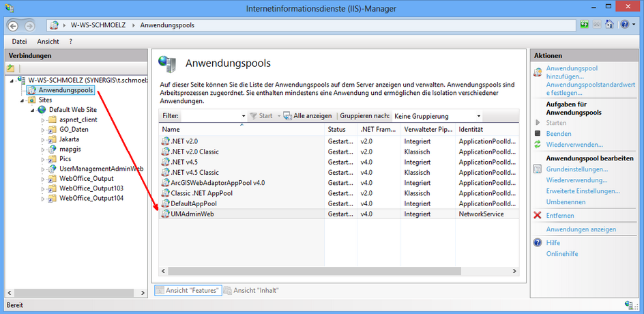Screen dimensions: 644x314
Task: Click the DefaultAppPool row icon
Action: click(165, 203)
